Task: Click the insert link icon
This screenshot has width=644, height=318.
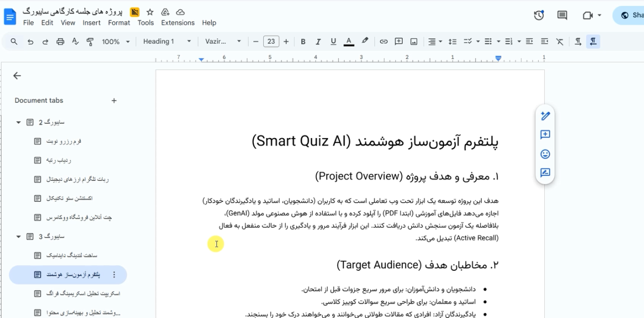Action: 383,42
